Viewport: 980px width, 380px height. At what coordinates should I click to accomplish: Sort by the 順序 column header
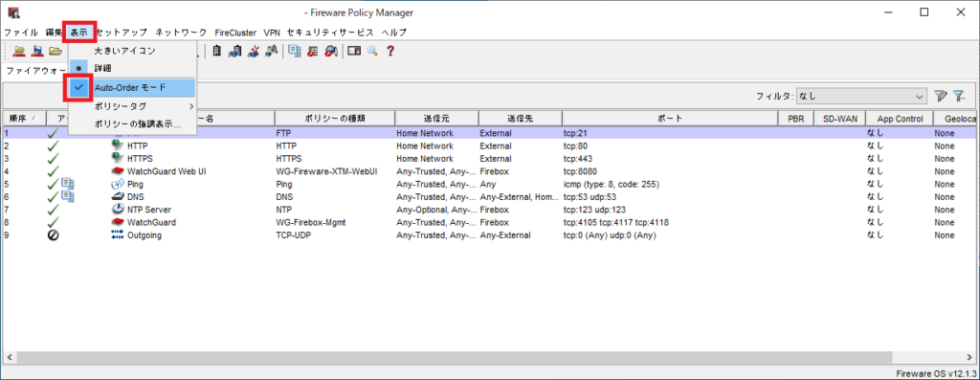pos(24,118)
